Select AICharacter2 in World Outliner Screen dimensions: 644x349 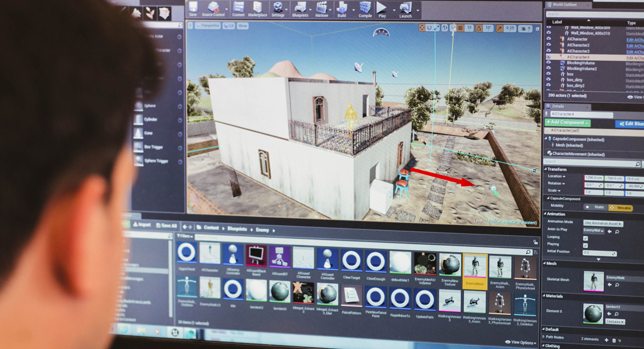click(578, 45)
